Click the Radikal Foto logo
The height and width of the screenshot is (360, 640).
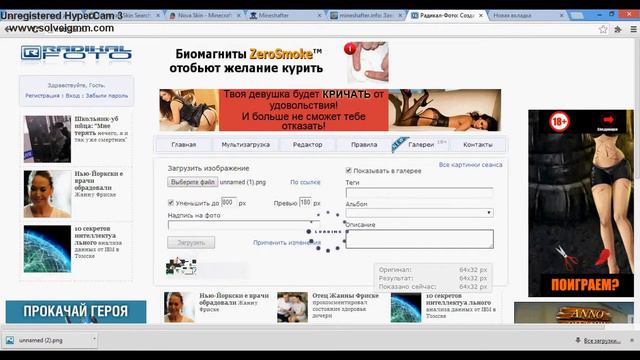pyautogui.click(x=76, y=53)
